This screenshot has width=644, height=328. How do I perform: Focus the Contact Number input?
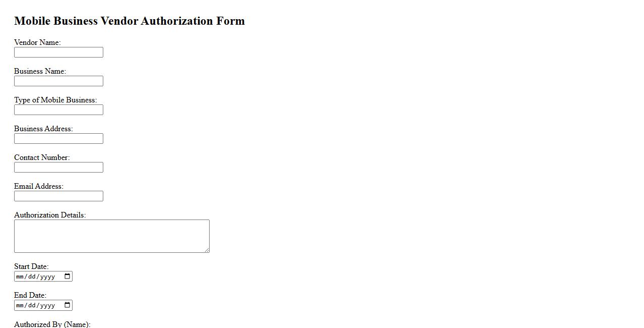(58, 168)
